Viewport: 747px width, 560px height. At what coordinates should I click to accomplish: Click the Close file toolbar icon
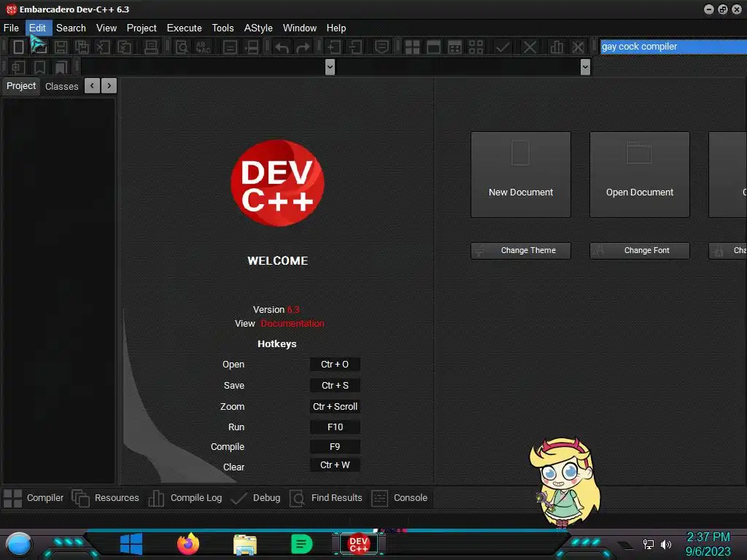tap(103, 47)
